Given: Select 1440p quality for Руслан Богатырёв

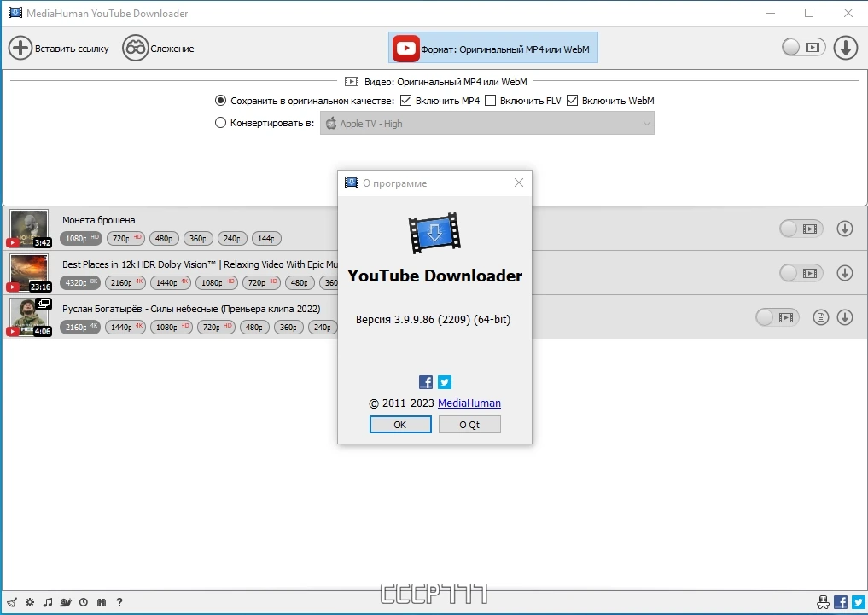Looking at the screenshot, I should 125,327.
